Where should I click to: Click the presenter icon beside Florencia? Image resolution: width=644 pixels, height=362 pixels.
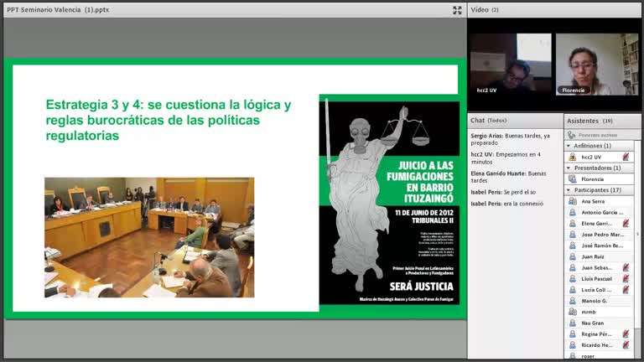573,179
